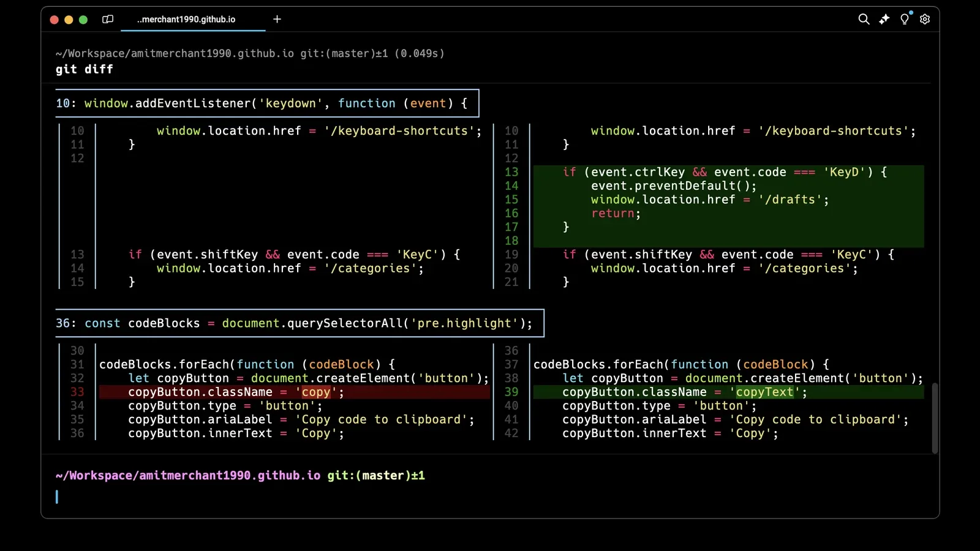Click left pane 'copyButton.ariaLabel' line

pyautogui.click(x=301, y=419)
